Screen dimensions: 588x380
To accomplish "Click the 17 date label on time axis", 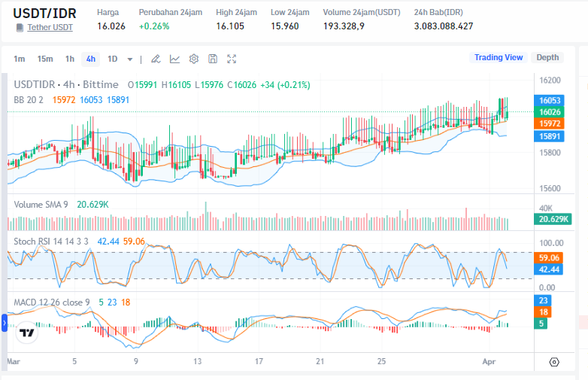I will coord(259,362).
